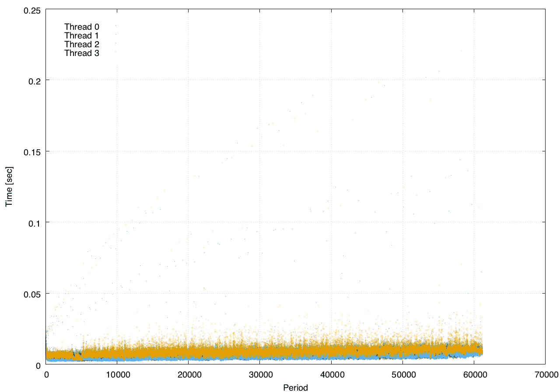This screenshot has width=560, height=392.
Task: Select the 'Thread 3' legend label
Action: [82, 53]
